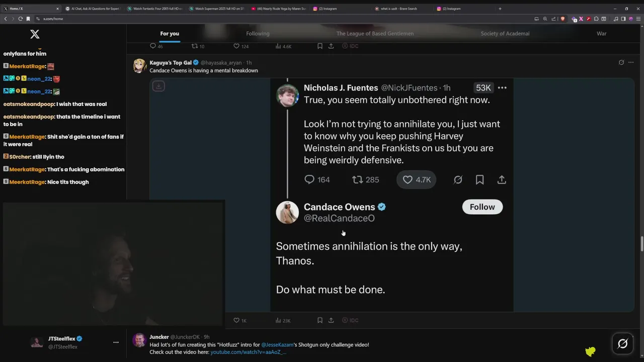Click the IDC button below Kaguya's post

pos(350,320)
